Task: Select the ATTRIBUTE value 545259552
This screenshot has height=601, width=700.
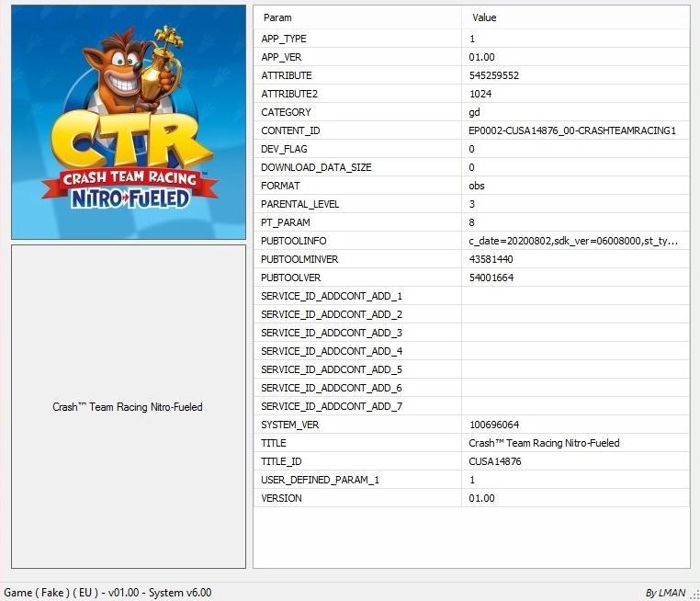Action: pos(493,75)
